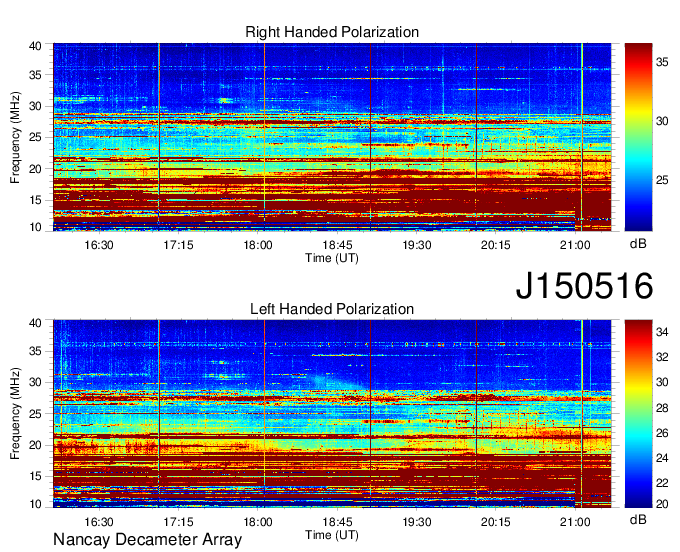Click the 16:30 tick label on upper plot
This screenshot has width=680, height=552.
click(99, 245)
